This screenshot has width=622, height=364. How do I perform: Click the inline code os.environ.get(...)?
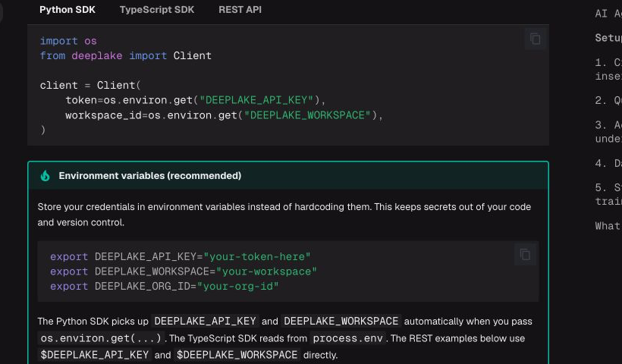101,338
